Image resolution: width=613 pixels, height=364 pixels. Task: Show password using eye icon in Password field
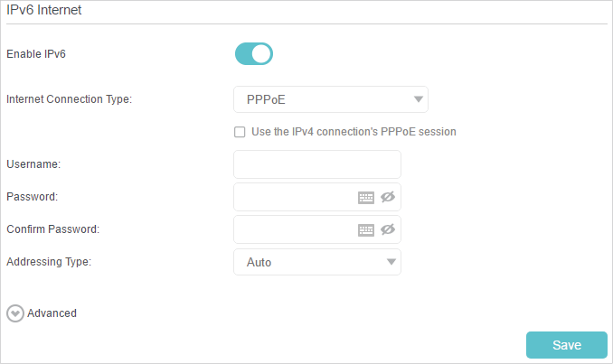[x=388, y=197]
